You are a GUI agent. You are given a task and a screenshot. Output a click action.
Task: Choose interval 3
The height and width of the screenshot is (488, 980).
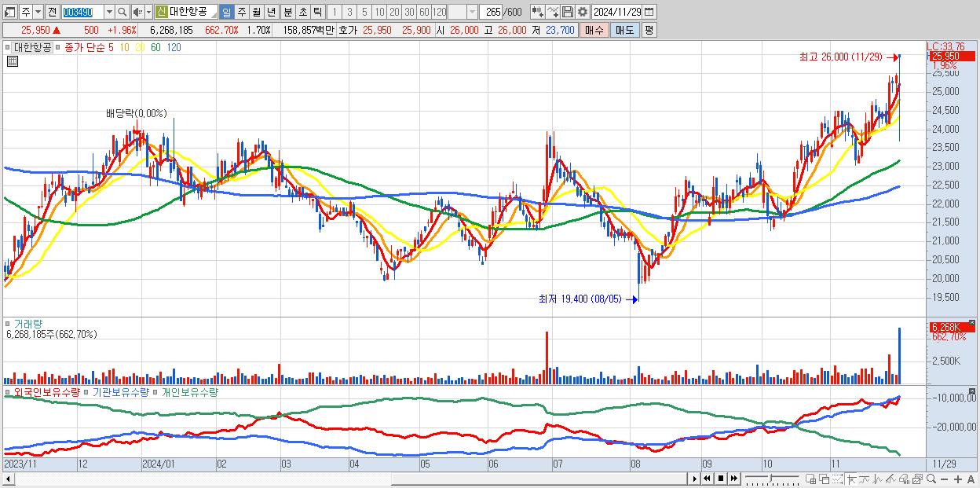point(349,12)
